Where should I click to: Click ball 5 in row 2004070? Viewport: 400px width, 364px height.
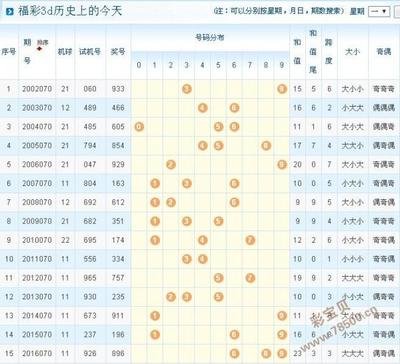(218, 127)
